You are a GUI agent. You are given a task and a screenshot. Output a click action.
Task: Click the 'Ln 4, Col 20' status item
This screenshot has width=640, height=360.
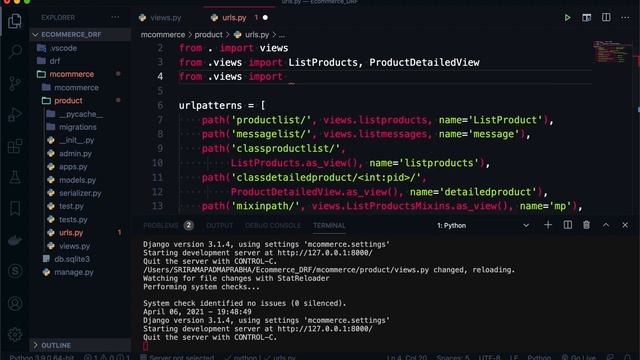tap(407, 358)
